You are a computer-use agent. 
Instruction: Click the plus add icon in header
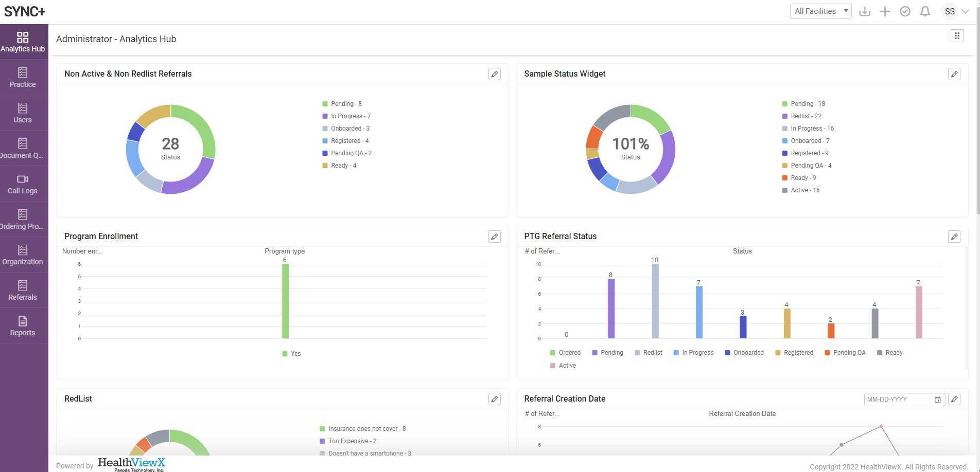(x=885, y=11)
